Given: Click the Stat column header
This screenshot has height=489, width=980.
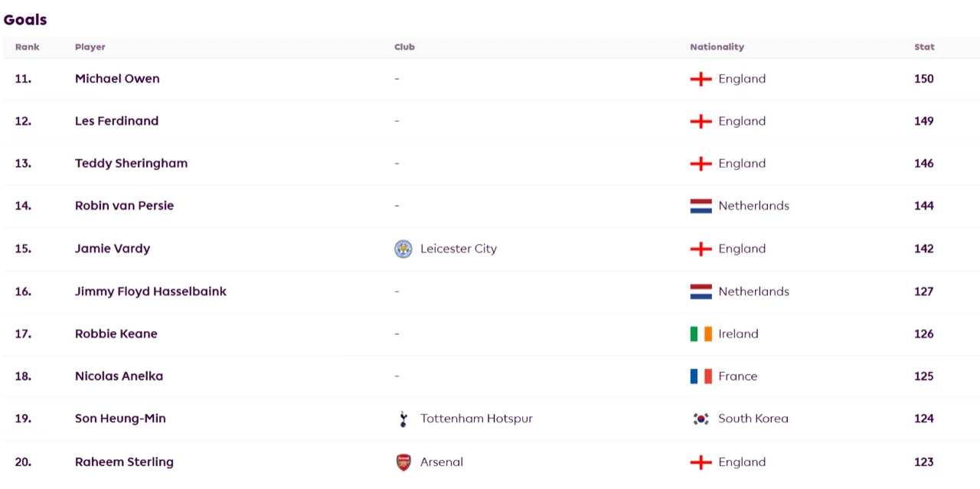Looking at the screenshot, I should tap(924, 47).
